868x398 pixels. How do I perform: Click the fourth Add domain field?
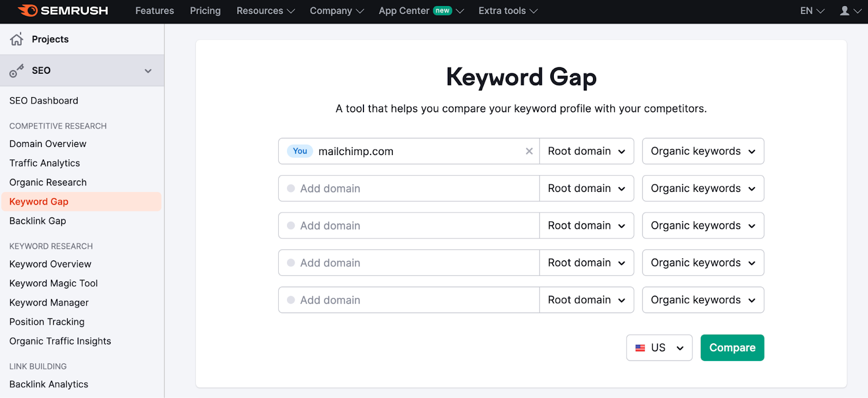pyautogui.click(x=409, y=263)
